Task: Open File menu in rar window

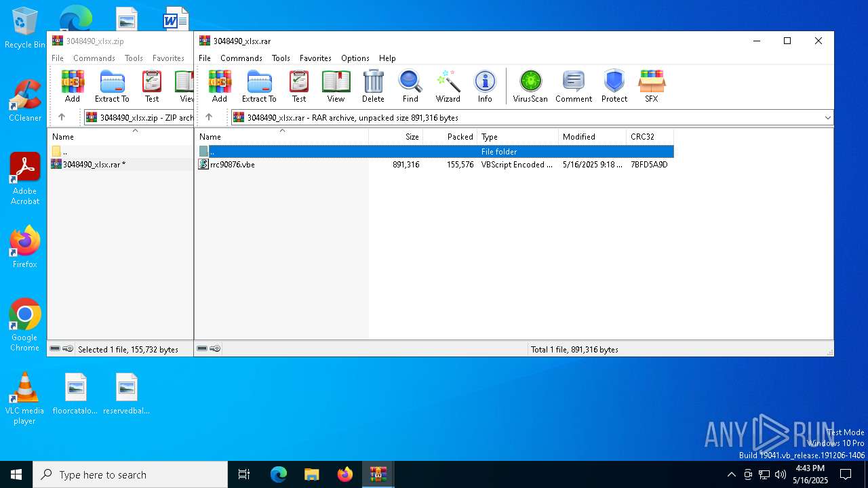Action: 205,58
